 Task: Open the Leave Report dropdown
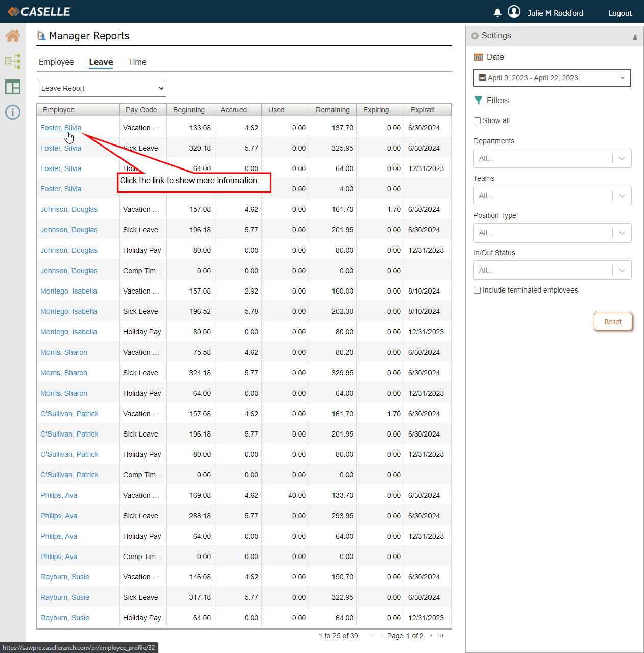click(x=103, y=88)
